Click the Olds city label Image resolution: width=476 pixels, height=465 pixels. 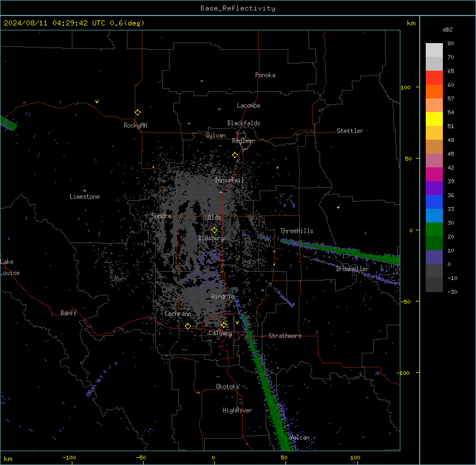pos(214,218)
